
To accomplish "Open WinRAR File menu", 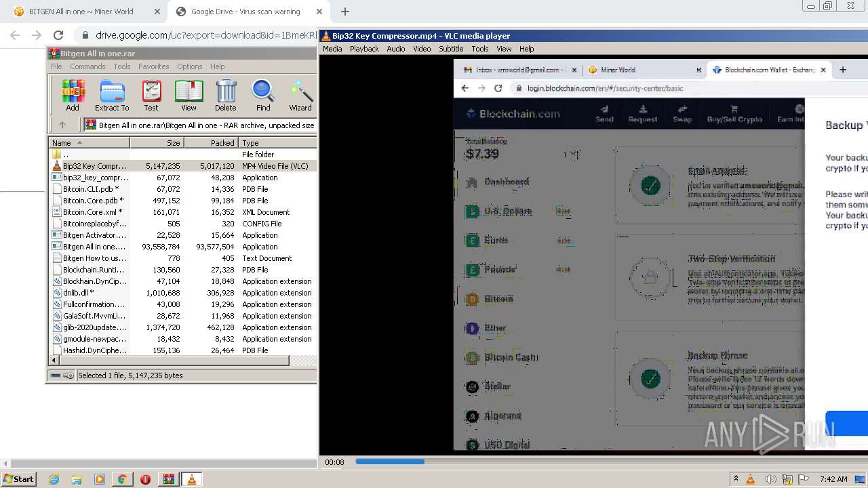I will (56, 66).
